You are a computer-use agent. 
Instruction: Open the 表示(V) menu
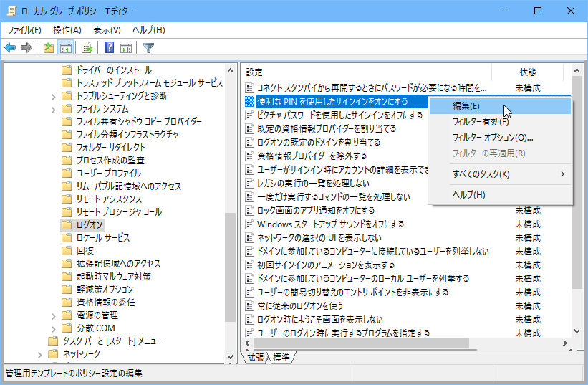[x=107, y=30]
